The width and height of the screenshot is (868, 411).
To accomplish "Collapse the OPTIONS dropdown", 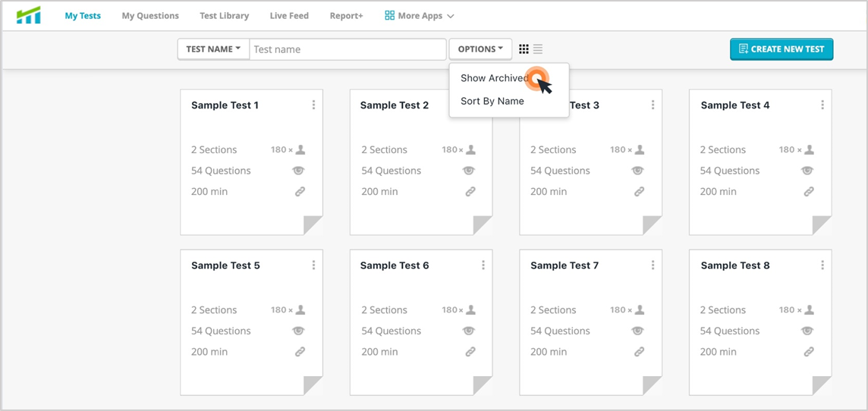I will tap(480, 49).
